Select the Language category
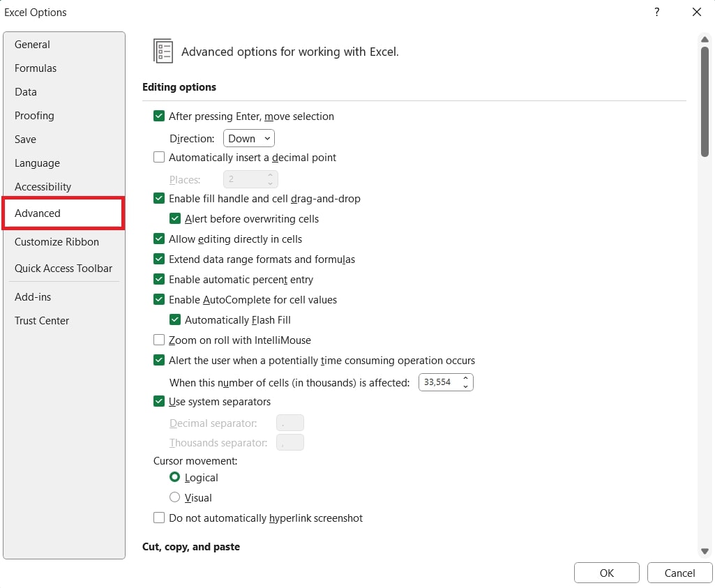 click(64, 163)
